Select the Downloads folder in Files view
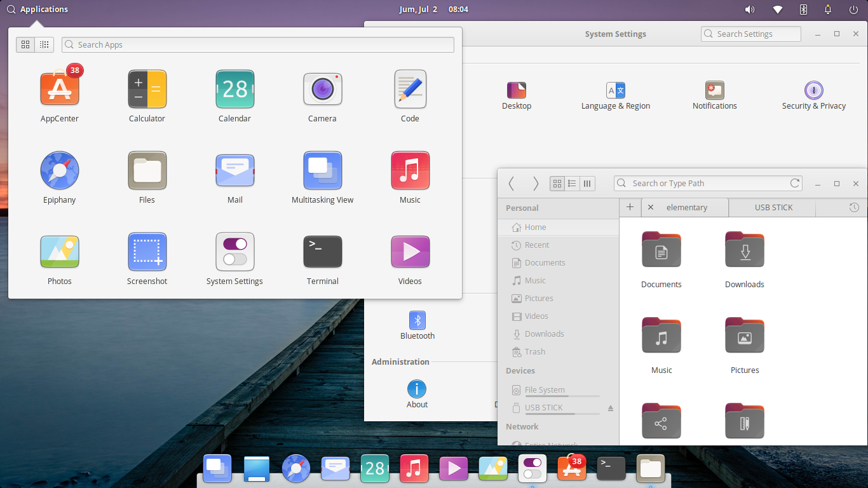Viewport: 868px width, 488px height. click(745, 261)
